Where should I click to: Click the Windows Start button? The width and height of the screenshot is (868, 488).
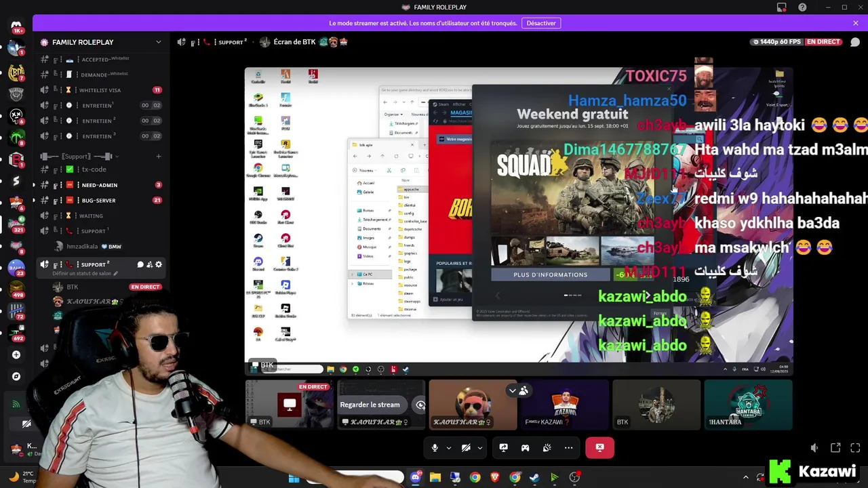tap(294, 479)
